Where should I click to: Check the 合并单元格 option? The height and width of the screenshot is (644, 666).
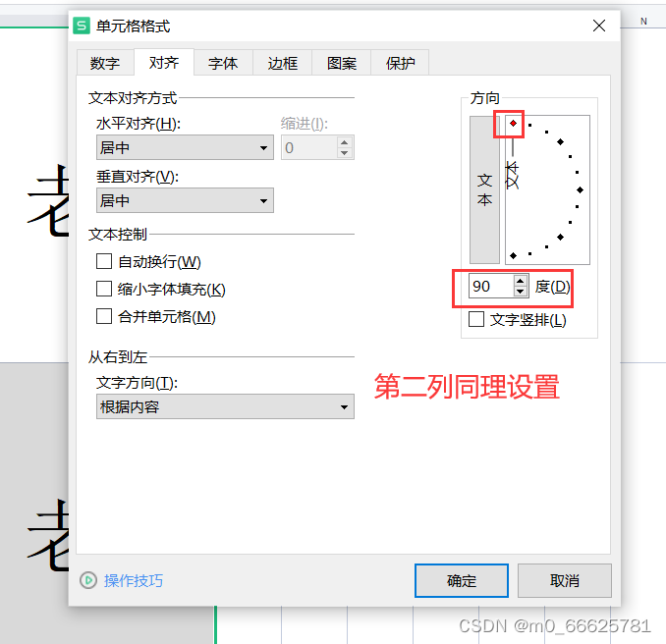(104, 316)
